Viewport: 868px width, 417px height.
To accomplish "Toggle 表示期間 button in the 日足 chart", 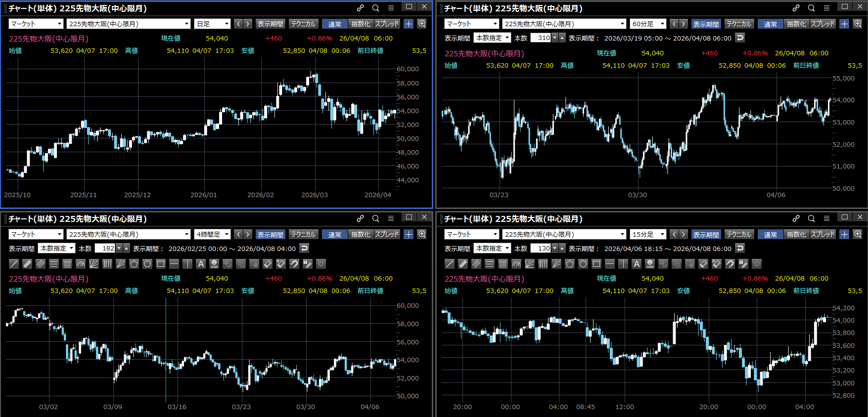I will (x=270, y=24).
